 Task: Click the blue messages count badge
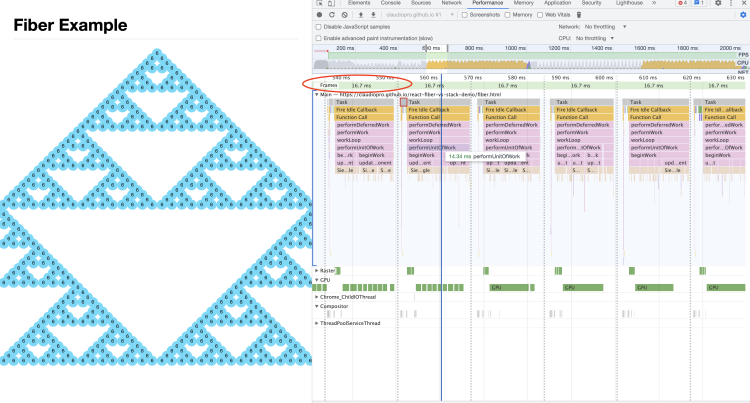pos(699,3)
